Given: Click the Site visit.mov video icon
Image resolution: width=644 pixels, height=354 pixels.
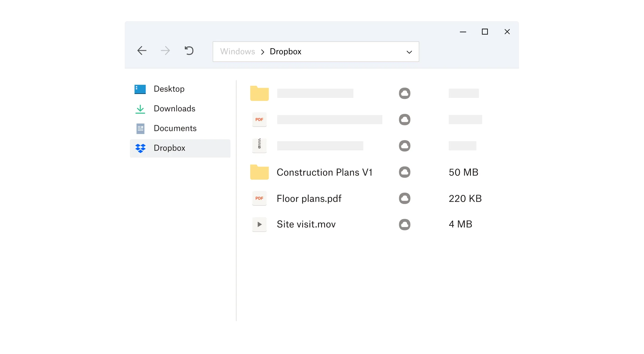Looking at the screenshot, I should click(259, 224).
